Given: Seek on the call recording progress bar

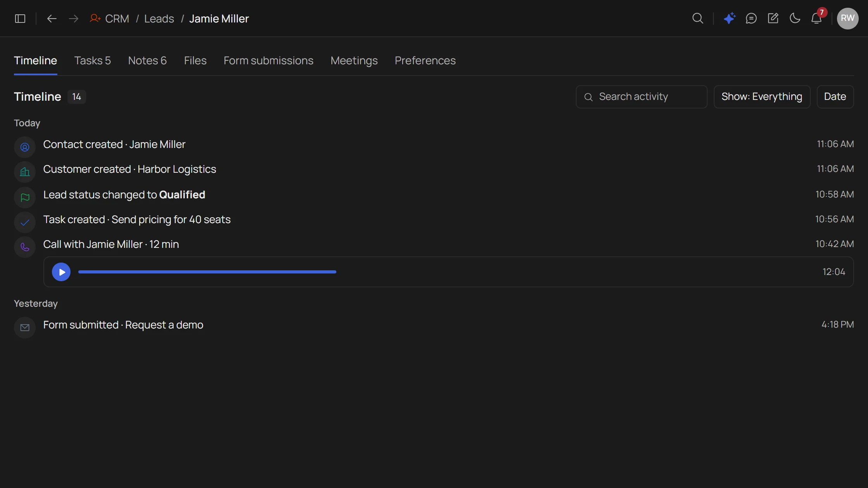Looking at the screenshot, I should pos(207,272).
